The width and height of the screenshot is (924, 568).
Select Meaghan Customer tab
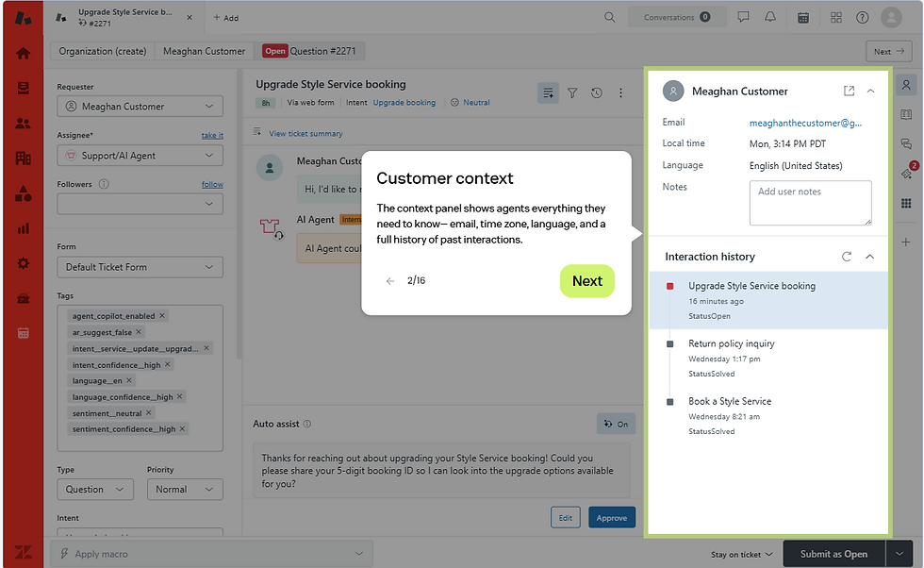204,51
